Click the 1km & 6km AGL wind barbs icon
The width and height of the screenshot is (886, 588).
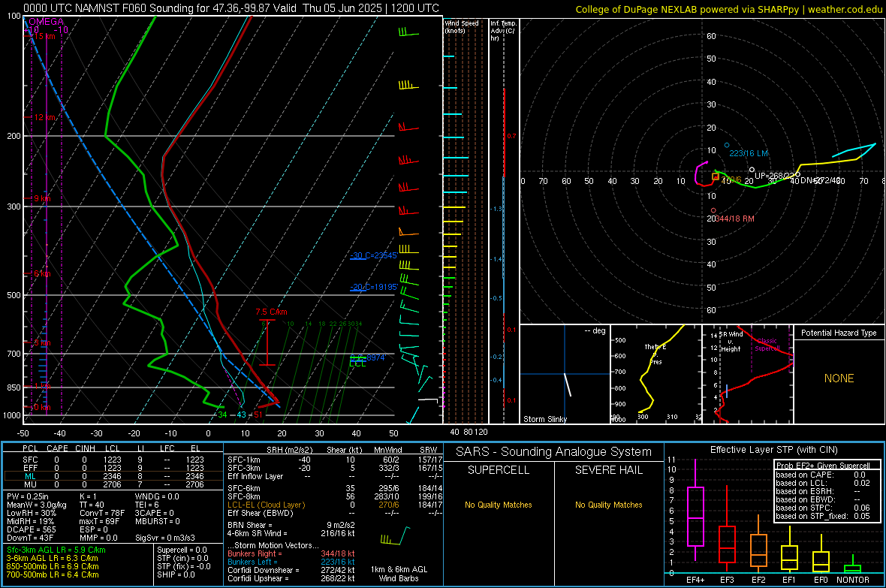(x=395, y=536)
